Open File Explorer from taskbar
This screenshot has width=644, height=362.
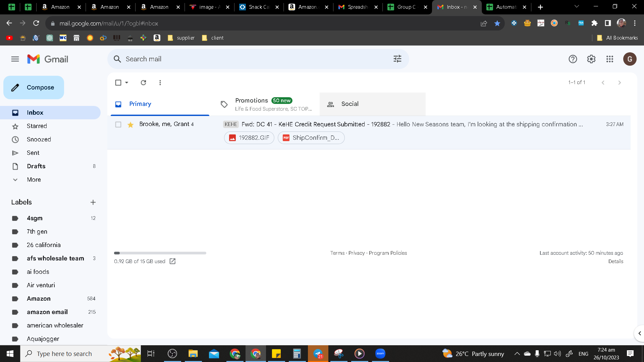tap(193, 354)
